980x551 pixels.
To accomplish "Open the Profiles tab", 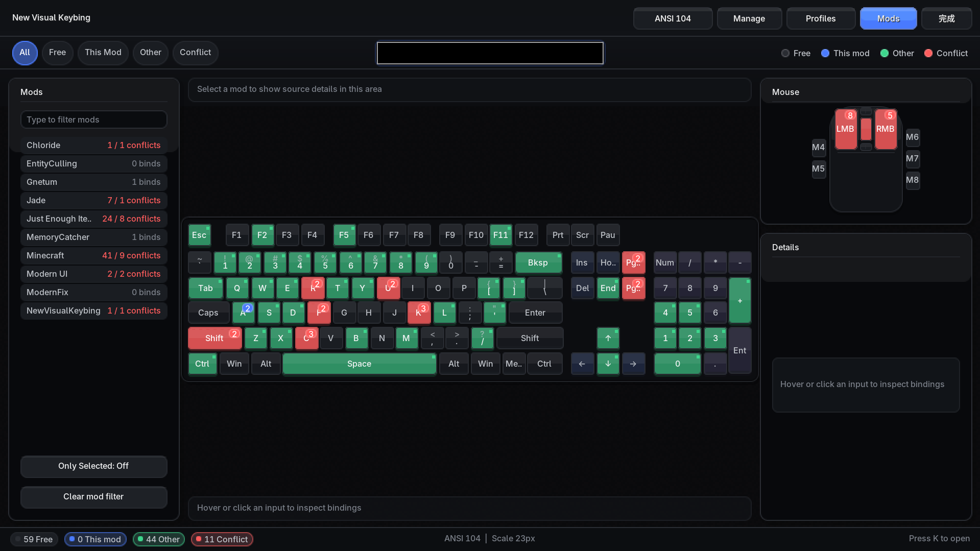I will 821,18.
